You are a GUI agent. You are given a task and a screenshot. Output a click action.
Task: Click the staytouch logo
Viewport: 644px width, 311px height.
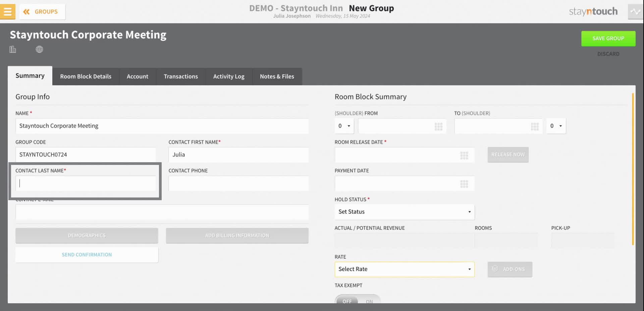593,12
